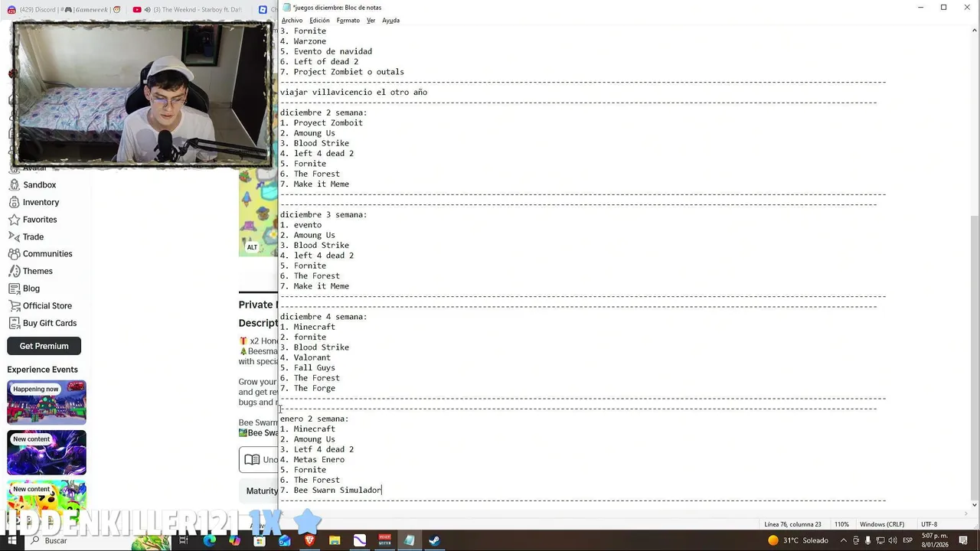Open the Formato menu in Notepad

[x=348, y=21]
